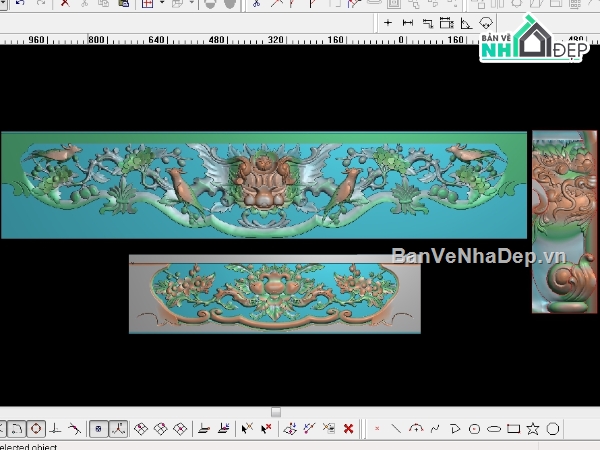
Task: Toggle the pressed axis orientation button
Action: (x=118, y=429)
